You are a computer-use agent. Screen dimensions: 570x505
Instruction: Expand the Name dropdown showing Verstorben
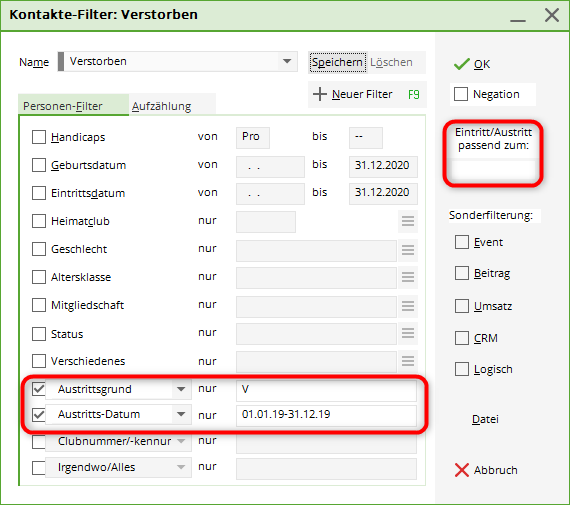pos(287,61)
